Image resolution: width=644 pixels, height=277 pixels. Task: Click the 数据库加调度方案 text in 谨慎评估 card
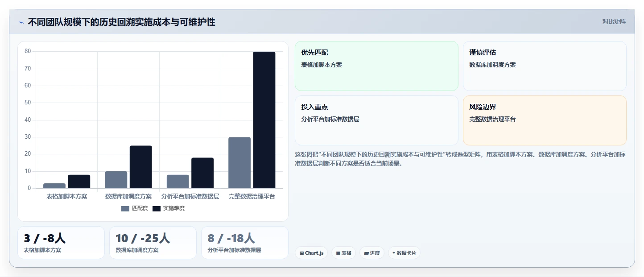point(492,65)
